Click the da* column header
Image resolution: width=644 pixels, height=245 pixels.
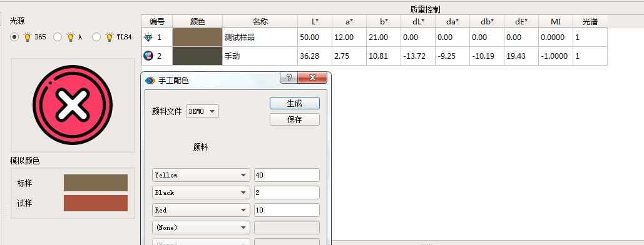[x=453, y=22]
